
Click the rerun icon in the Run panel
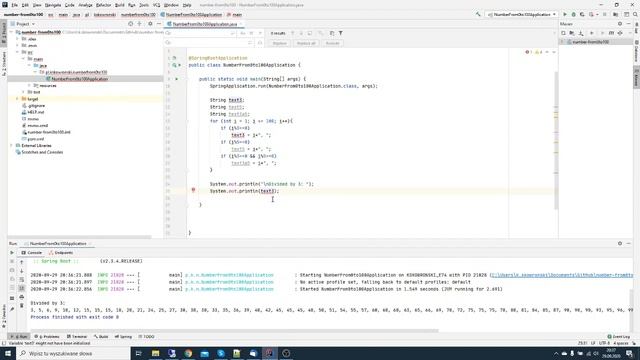click(12, 253)
